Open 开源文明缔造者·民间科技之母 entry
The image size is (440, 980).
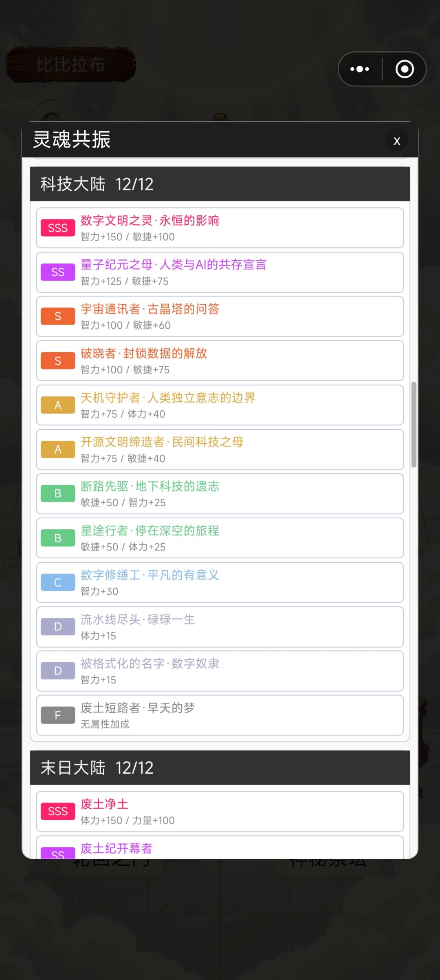(x=220, y=449)
